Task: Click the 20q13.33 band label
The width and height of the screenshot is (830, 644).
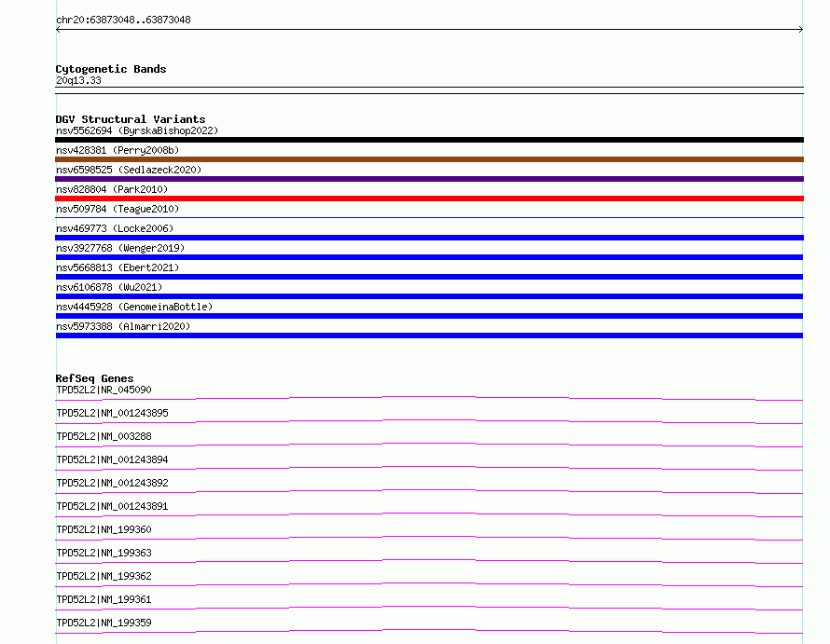Action: [x=78, y=80]
